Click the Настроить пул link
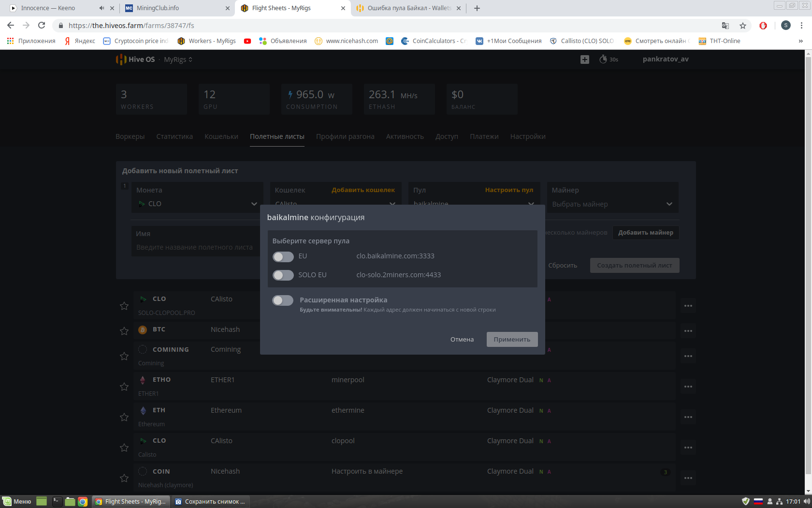This screenshot has height=508, width=812. point(509,190)
